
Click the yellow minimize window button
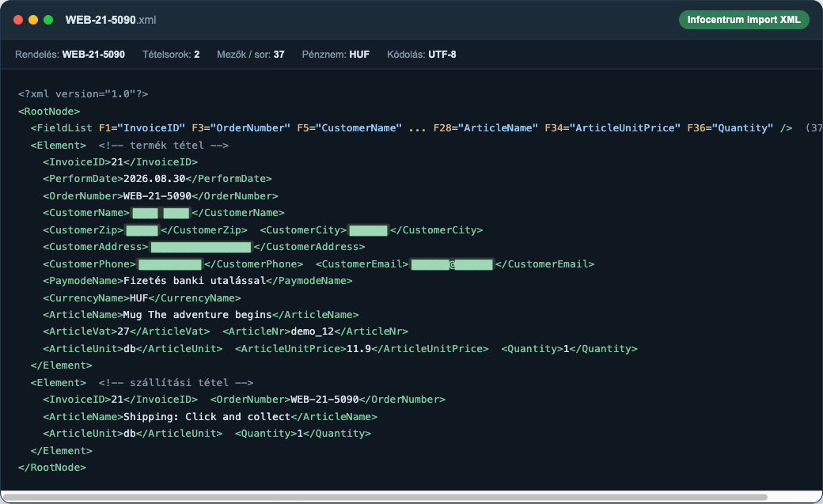(33, 20)
